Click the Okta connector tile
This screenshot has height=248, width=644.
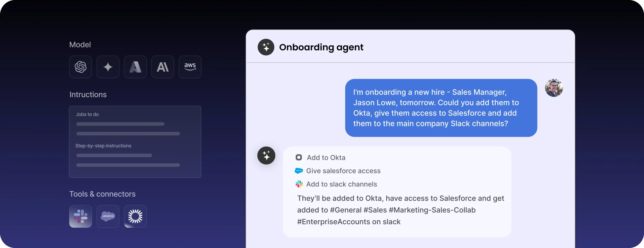[135, 216]
